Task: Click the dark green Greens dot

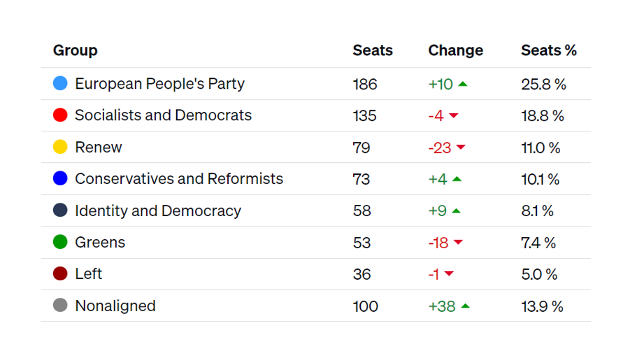Action: click(x=60, y=242)
